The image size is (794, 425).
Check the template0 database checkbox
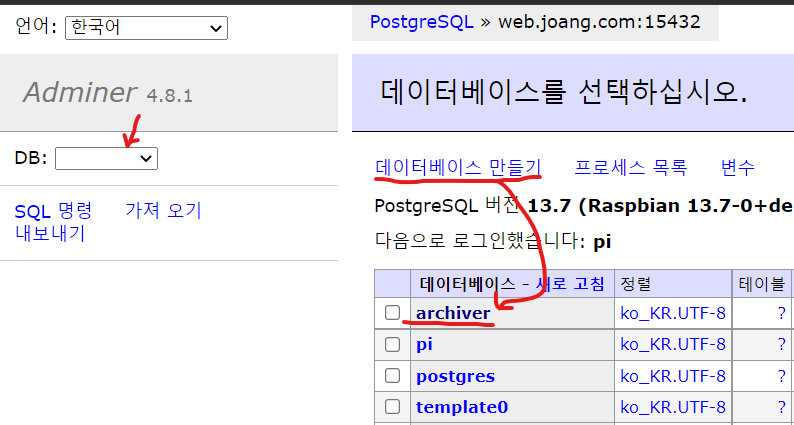click(x=392, y=407)
